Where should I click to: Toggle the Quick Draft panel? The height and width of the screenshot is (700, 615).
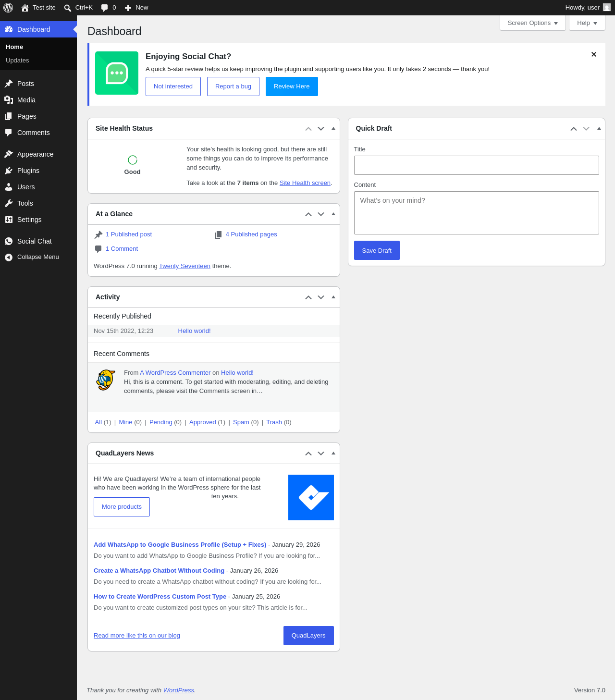click(x=599, y=128)
